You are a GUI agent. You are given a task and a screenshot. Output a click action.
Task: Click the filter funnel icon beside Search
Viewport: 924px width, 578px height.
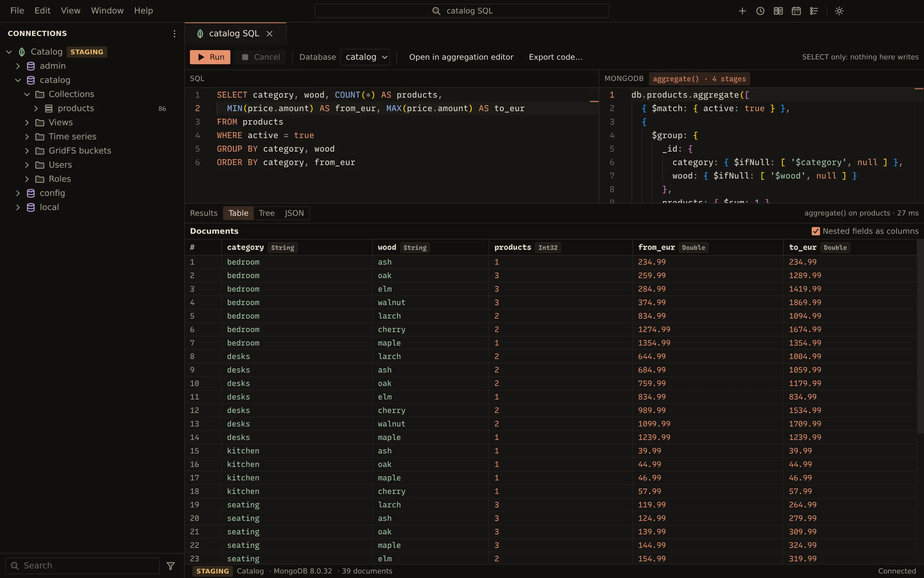click(171, 566)
